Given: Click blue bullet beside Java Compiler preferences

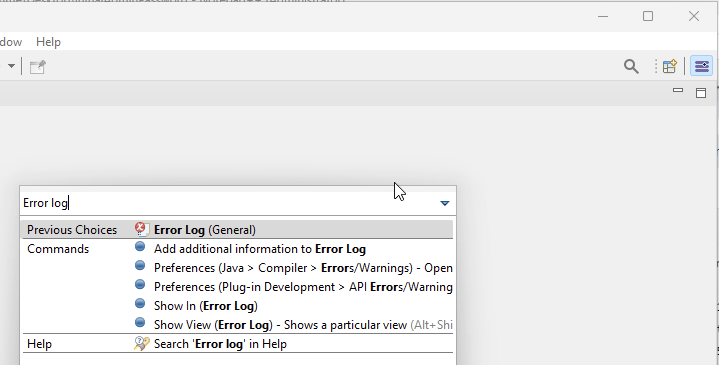Looking at the screenshot, I should [140, 265].
